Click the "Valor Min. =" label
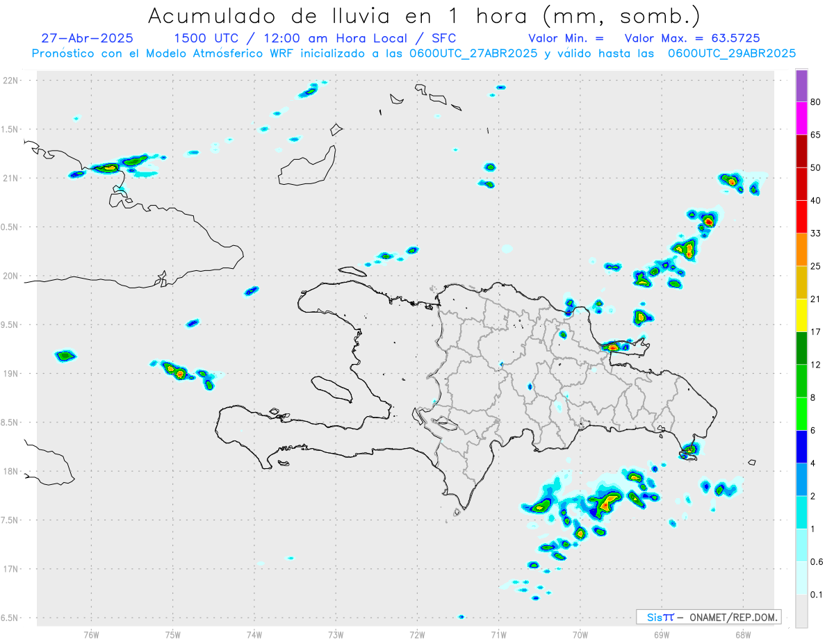The image size is (834, 644). point(566,38)
